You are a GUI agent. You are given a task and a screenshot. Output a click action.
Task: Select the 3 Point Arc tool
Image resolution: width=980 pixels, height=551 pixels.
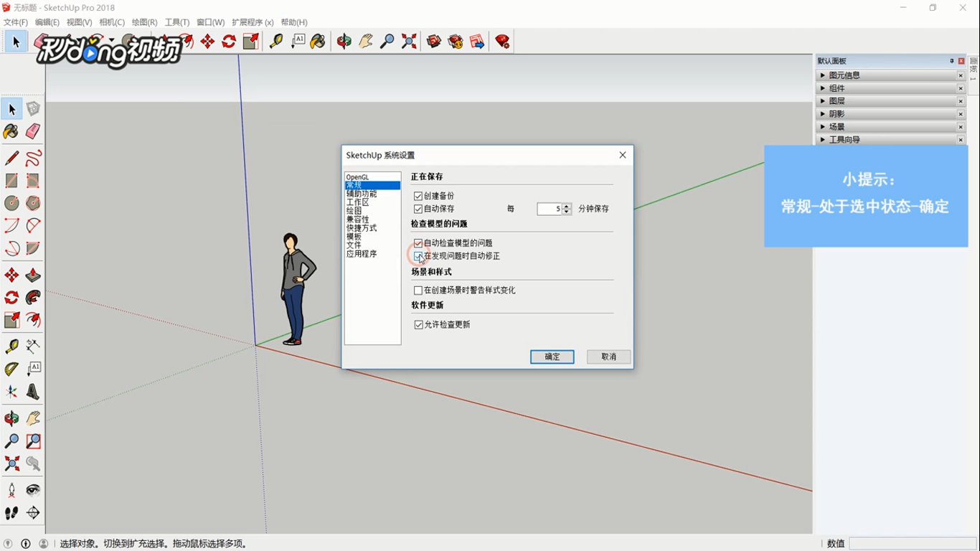(11, 248)
